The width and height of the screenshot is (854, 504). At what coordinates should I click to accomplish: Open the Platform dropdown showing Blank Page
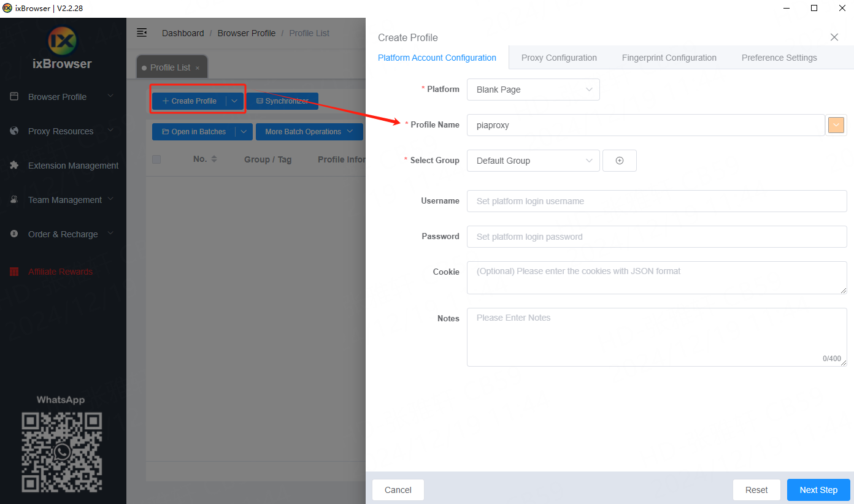[533, 90]
